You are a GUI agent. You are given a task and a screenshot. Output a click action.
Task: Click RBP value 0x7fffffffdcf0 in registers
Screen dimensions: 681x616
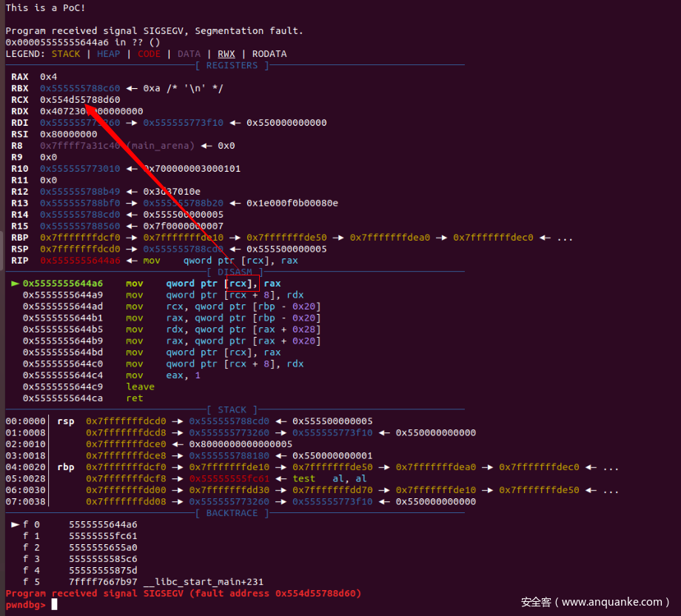click(80, 238)
